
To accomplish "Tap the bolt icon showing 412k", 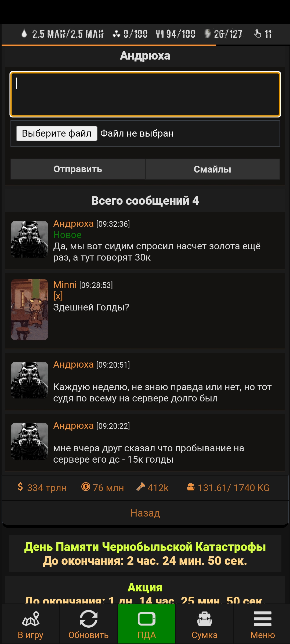I will [141, 486].
